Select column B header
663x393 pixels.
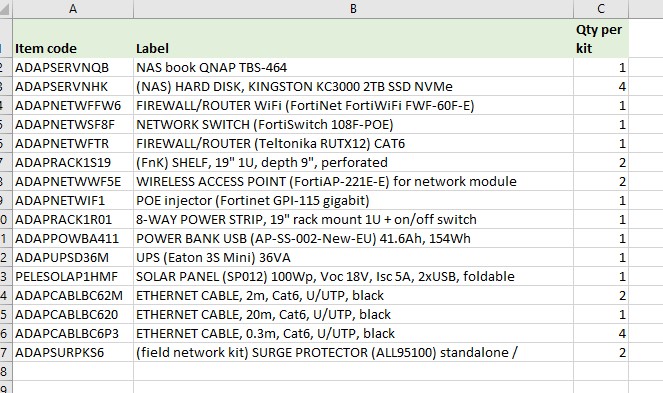pyautogui.click(x=353, y=9)
